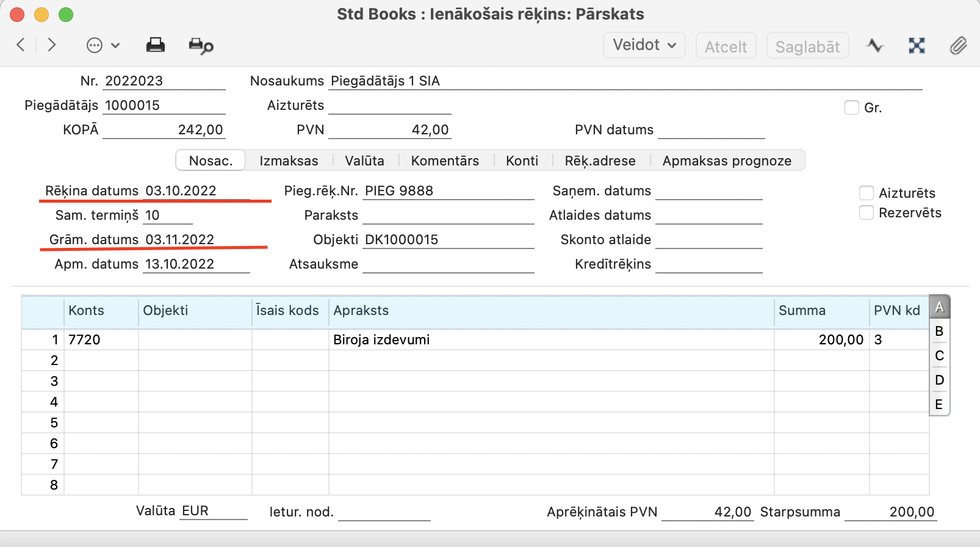Go to the next record arrow
The height and width of the screenshot is (547, 980).
(52, 45)
